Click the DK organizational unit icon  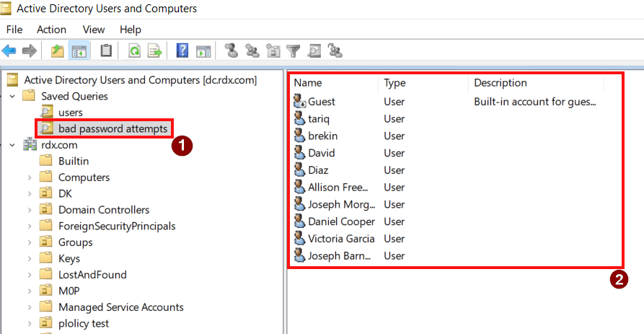46,193
